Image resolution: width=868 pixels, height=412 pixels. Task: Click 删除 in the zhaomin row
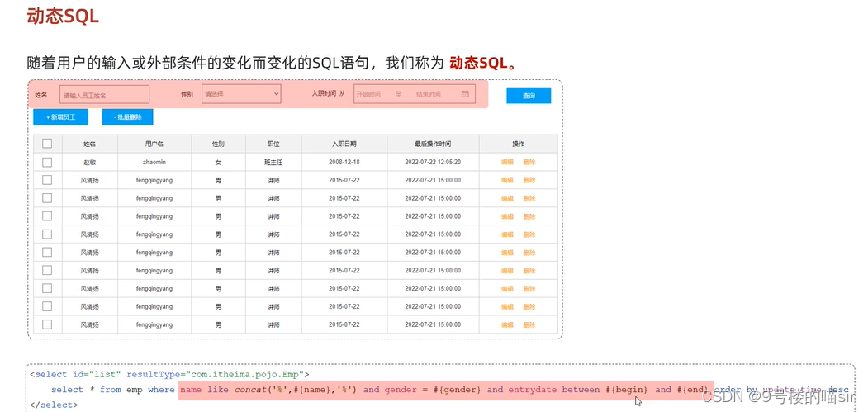pos(529,163)
